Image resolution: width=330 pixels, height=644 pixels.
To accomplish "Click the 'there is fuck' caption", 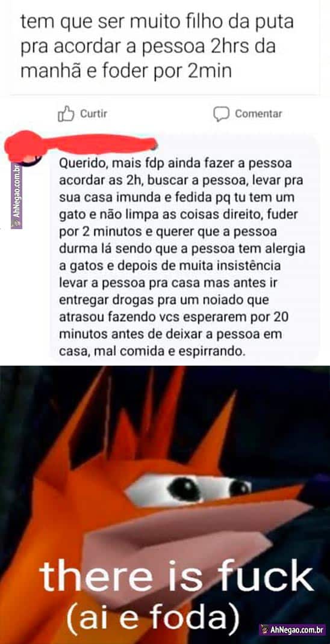I will coord(177,577).
